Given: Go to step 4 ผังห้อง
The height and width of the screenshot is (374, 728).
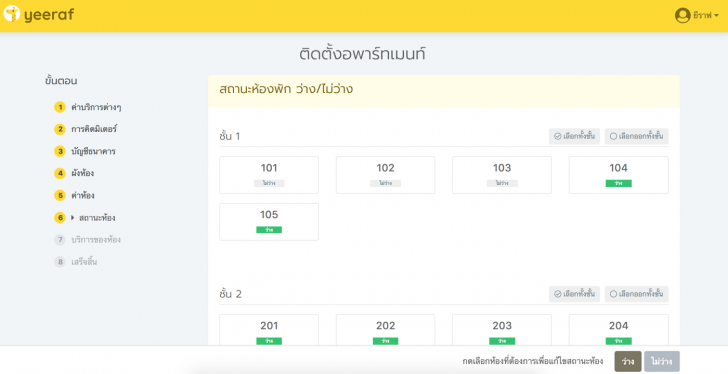Looking at the screenshot, I should click(82, 173).
